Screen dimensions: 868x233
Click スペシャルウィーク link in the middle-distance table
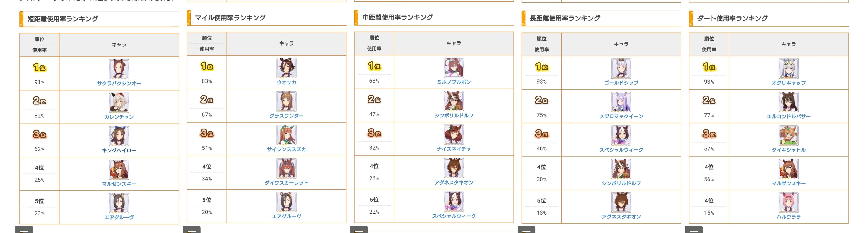[x=454, y=216]
